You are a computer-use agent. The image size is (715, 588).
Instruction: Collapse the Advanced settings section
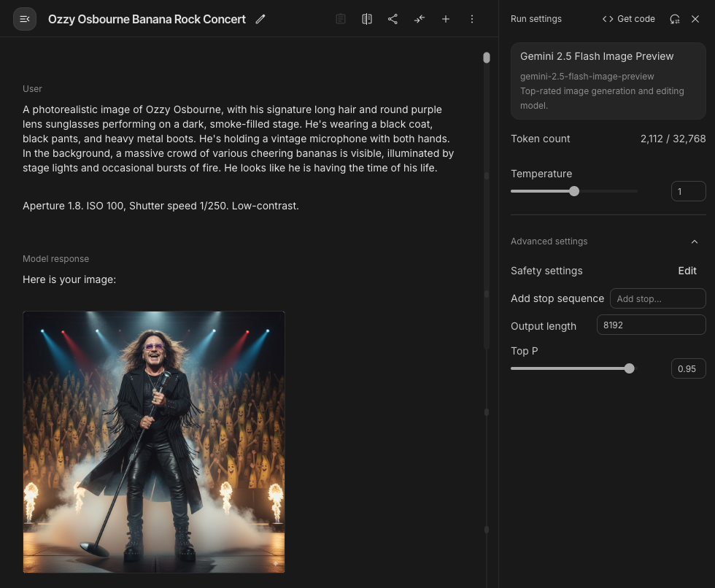tap(695, 241)
